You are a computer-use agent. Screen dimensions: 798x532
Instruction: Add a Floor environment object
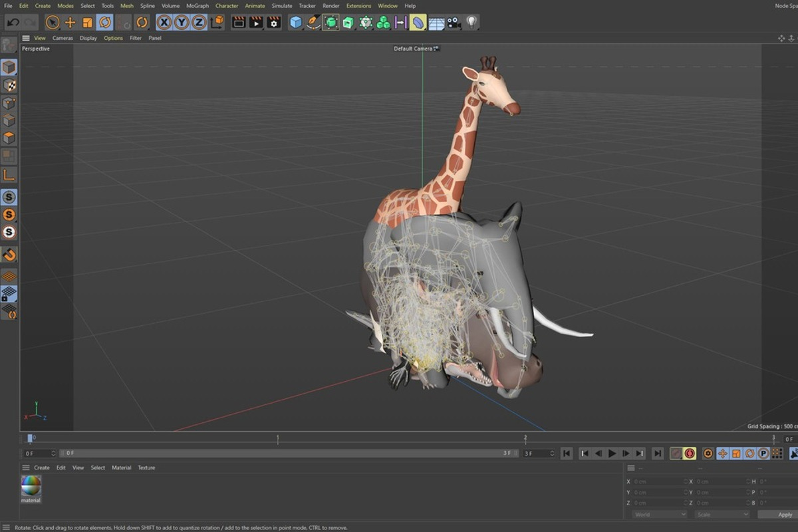coord(436,22)
